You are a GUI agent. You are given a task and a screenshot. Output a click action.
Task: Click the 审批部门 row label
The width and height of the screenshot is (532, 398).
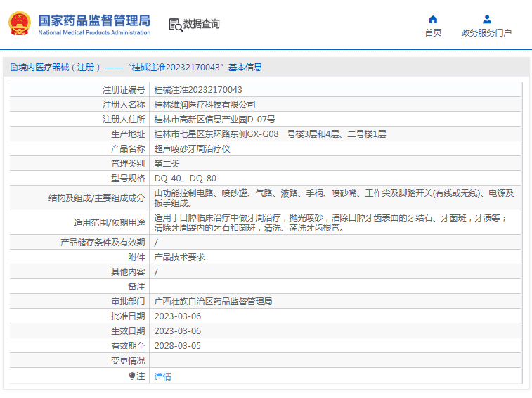pyautogui.click(x=128, y=301)
